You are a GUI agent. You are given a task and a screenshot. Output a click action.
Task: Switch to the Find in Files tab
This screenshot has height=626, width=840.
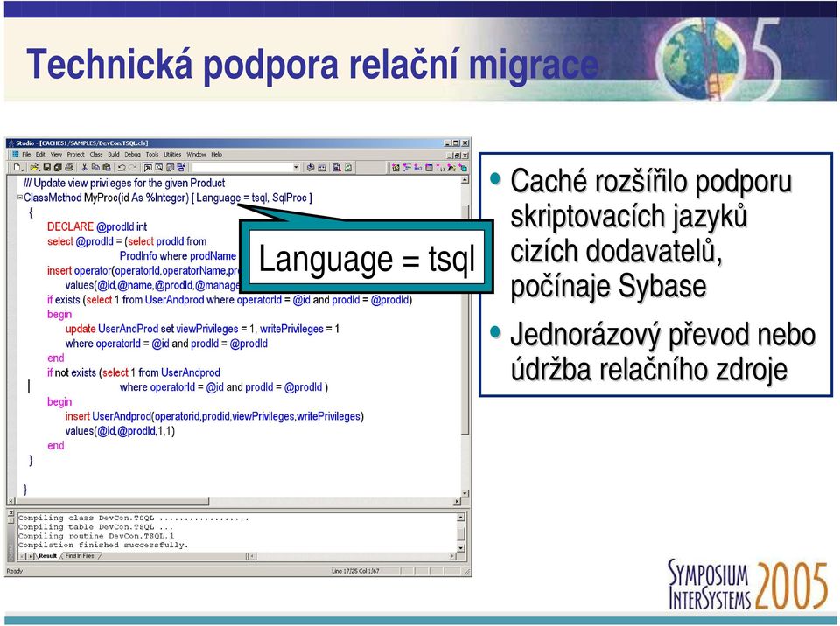[80, 556]
